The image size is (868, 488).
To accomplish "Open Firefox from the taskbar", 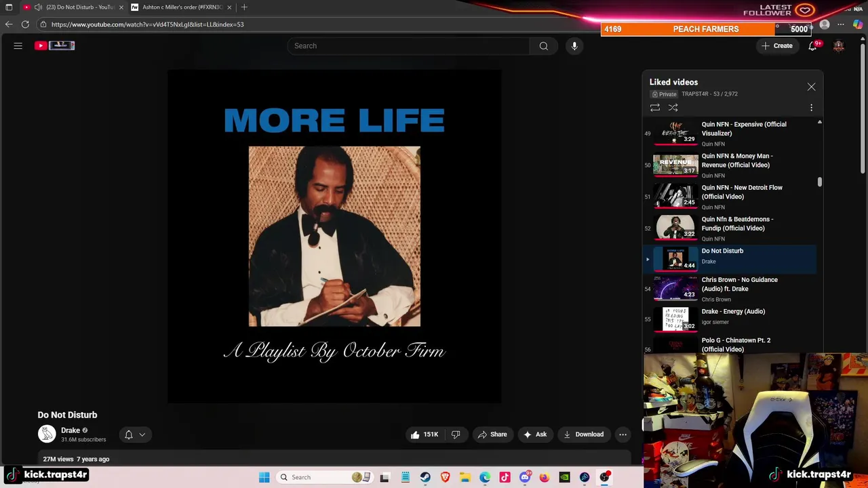I will click(545, 477).
